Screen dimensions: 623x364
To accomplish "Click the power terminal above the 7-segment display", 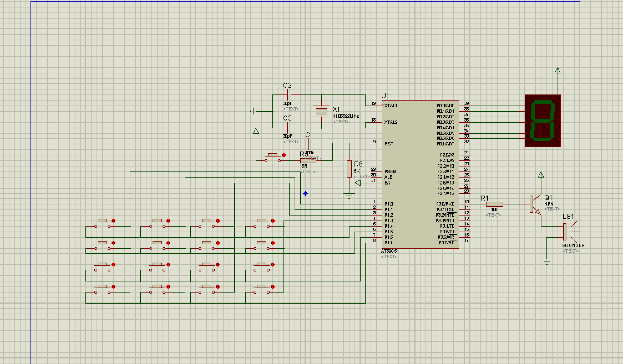I will point(558,71).
